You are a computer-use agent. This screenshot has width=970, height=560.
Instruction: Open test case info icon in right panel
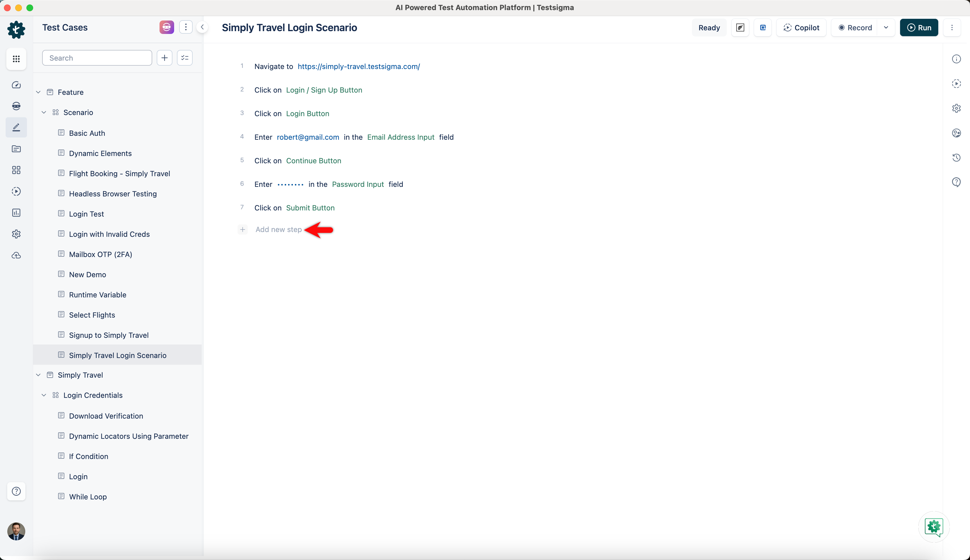(956, 59)
